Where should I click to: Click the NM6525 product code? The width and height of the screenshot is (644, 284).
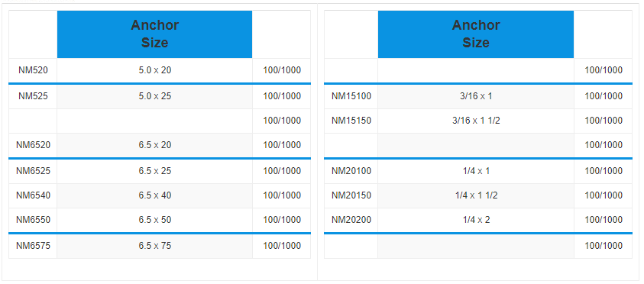tap(34, 171)
